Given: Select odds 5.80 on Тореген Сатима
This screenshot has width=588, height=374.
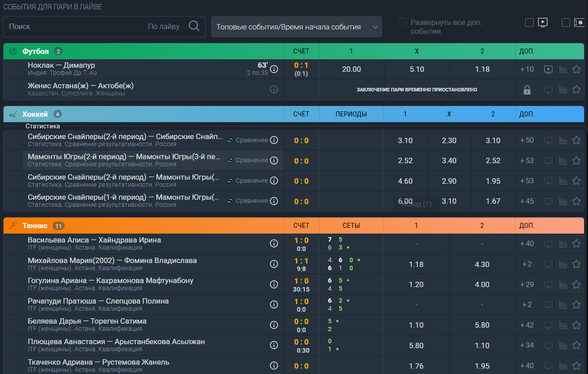Looking at the screenshot, I should pyautogui.click(x=482, y=325).
